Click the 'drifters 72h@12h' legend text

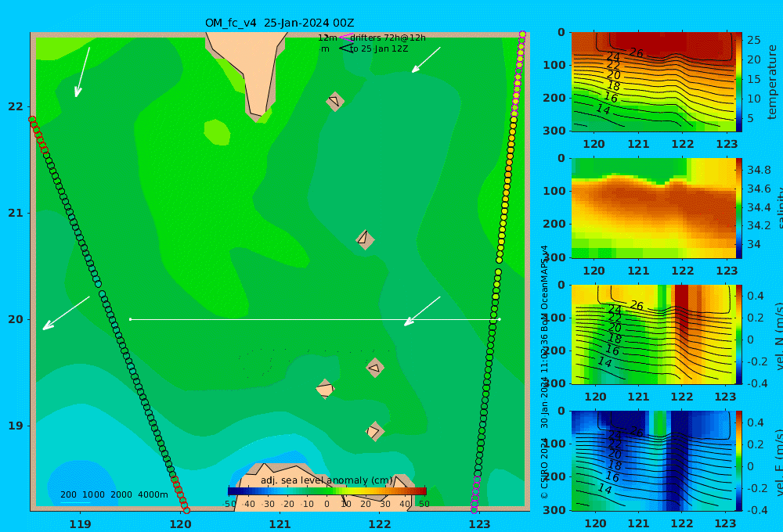(388, 38)
